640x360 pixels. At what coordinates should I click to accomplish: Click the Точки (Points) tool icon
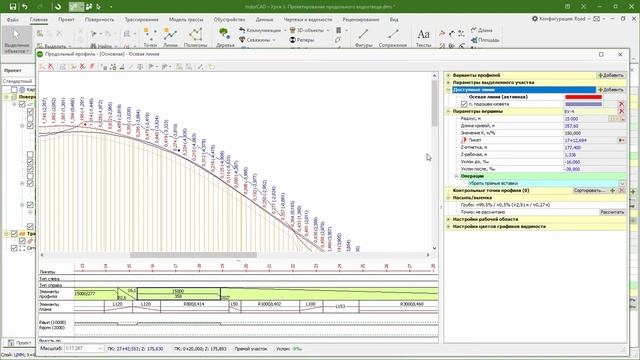[x=150, y=34]
